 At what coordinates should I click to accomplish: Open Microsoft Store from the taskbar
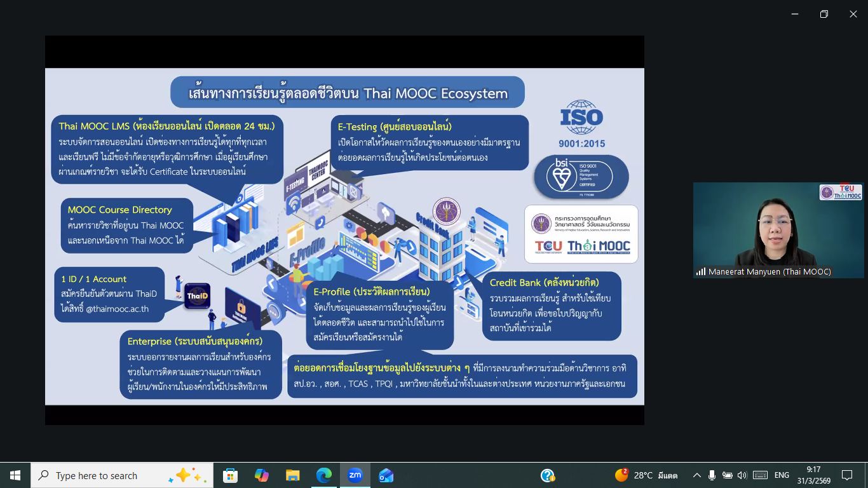click(x=230, y=475)
